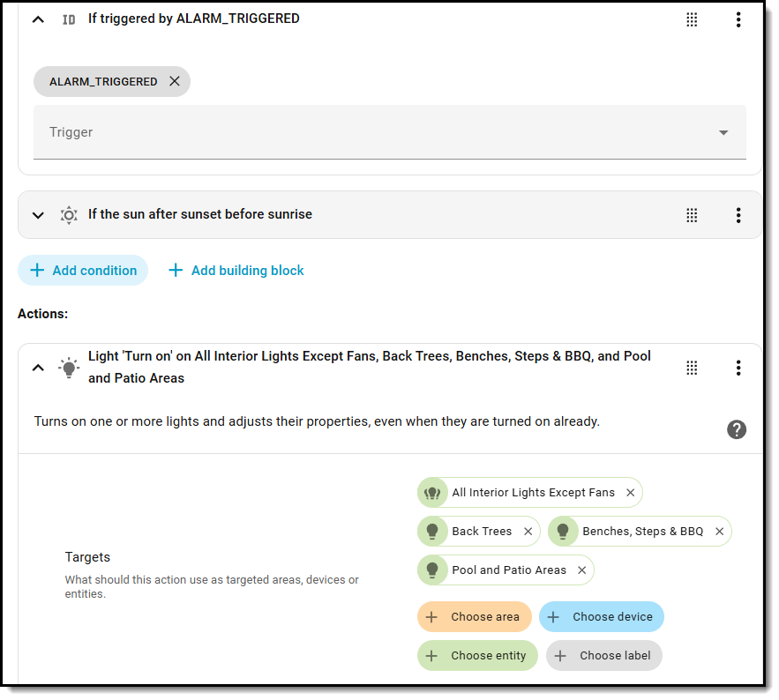Remove the ALARM_TRIGGERED chip

tap(175, 81)
